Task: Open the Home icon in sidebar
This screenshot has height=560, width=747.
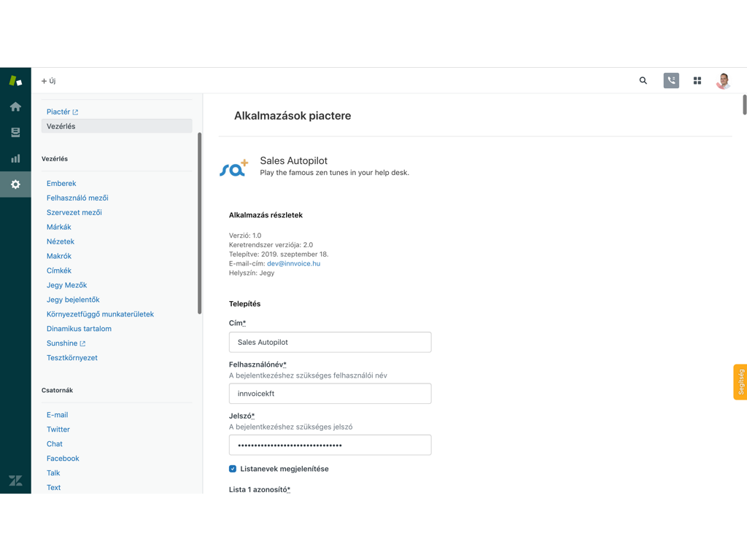Action: tap(15, 106)
